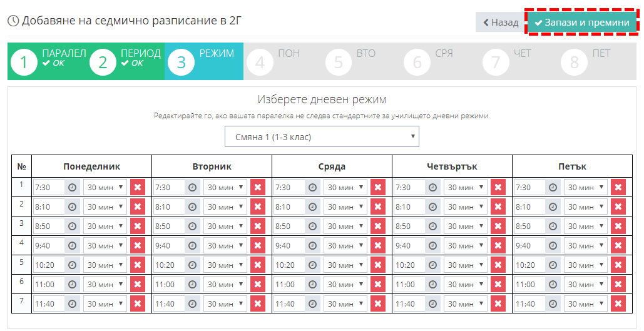The height and width of the screenshot is (331, 644).
Task: Delete Monday period 1 with red X
Action: 138,187
